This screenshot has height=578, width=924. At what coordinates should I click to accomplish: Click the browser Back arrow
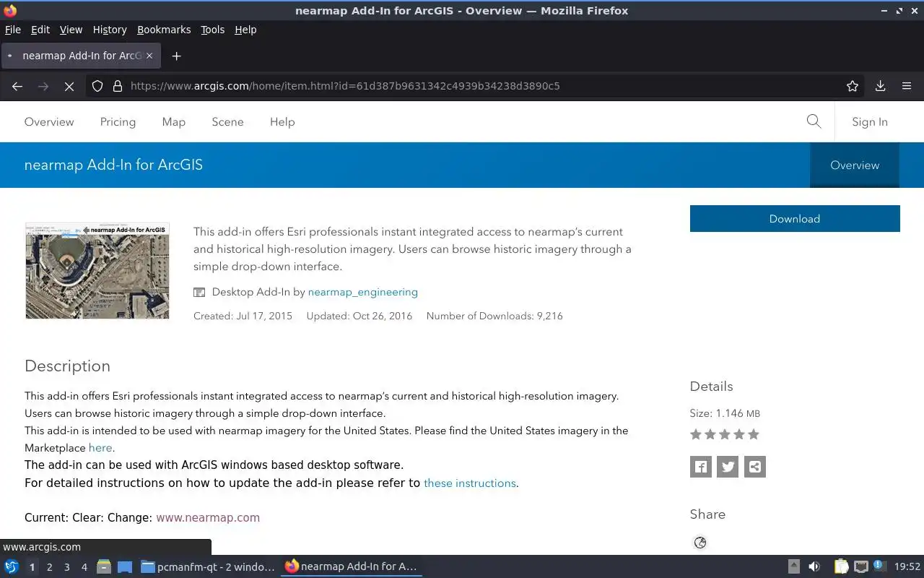pos(17,86)
